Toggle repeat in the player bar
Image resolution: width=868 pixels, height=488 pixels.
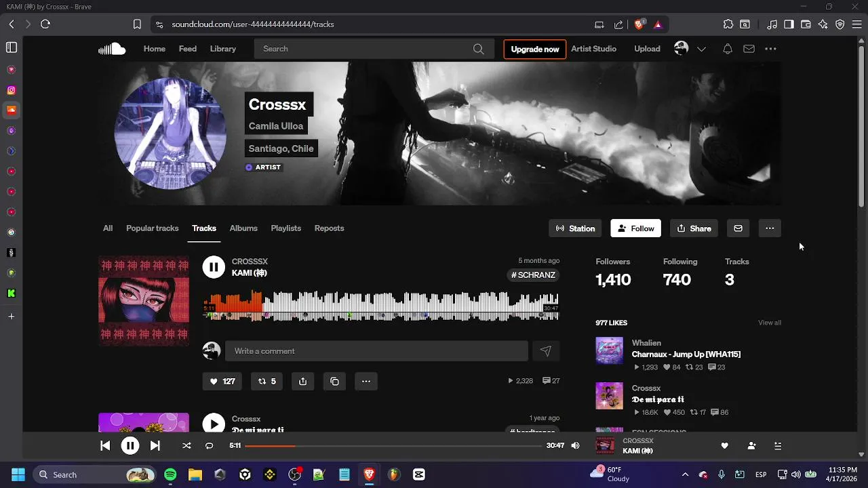[210, 445]
